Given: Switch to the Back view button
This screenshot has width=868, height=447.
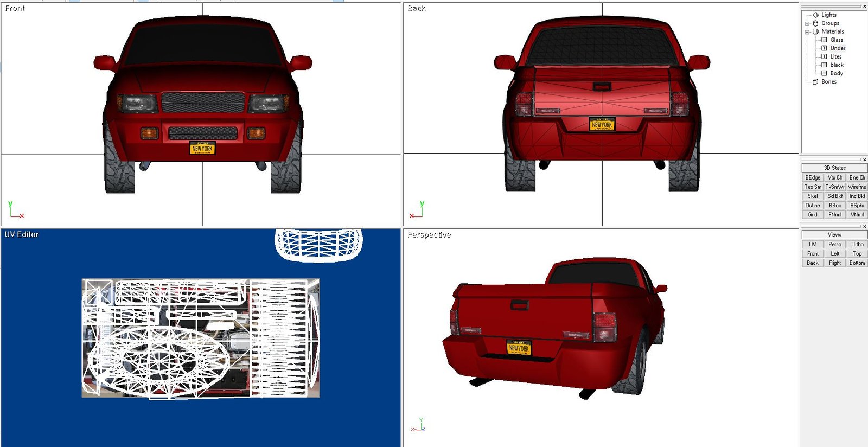Looking at the screenshot, I should coord(813,263).
